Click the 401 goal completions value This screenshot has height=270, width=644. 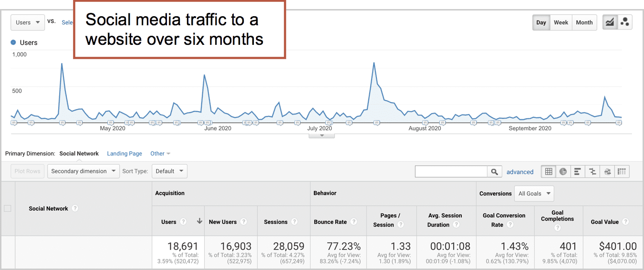click(x=568, y=246)
